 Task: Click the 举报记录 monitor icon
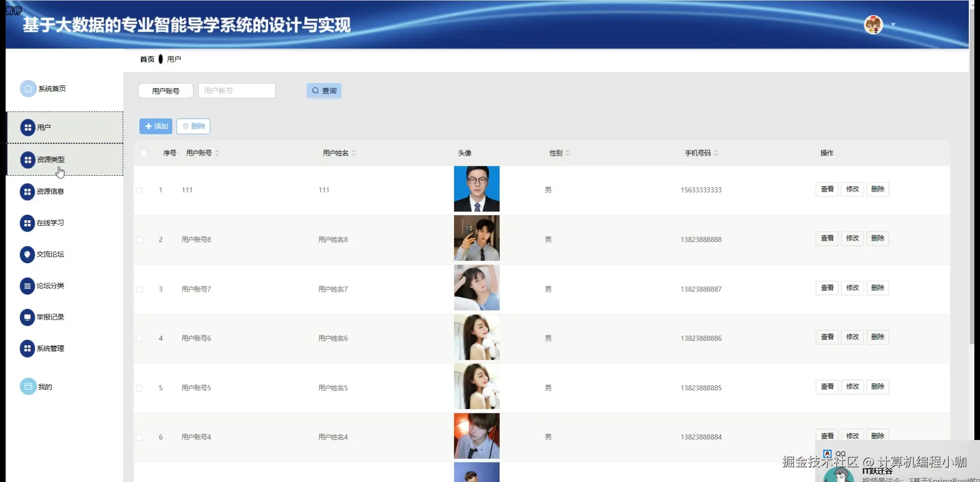tap(27, 317)
